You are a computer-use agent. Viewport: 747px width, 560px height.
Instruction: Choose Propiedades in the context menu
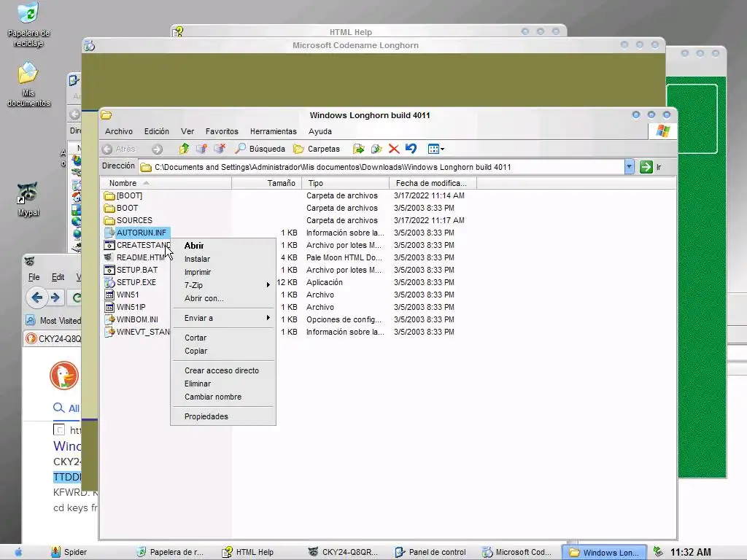pos(223,416)
